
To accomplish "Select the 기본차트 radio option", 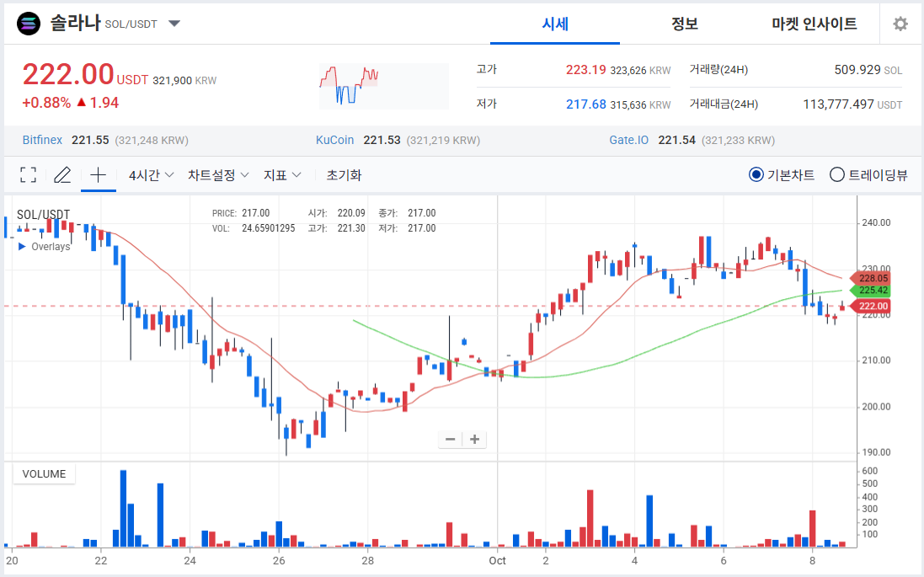I will (756, 175).
